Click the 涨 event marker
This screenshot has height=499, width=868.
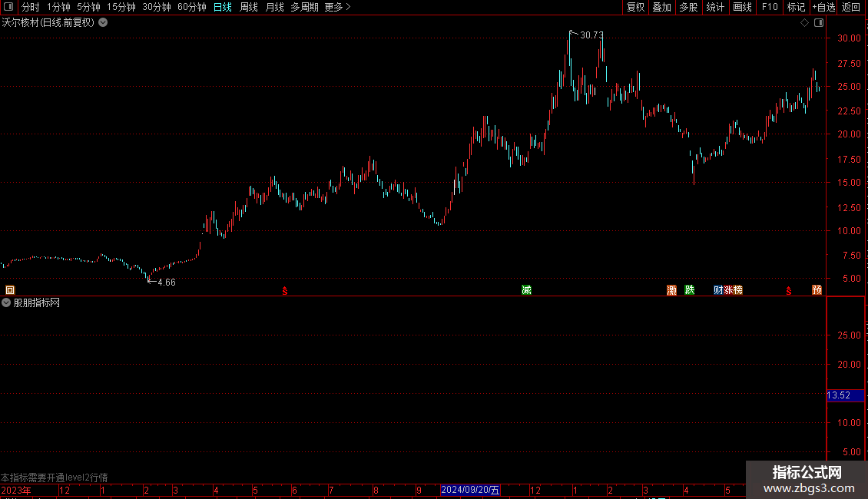(x=728, y=290)
